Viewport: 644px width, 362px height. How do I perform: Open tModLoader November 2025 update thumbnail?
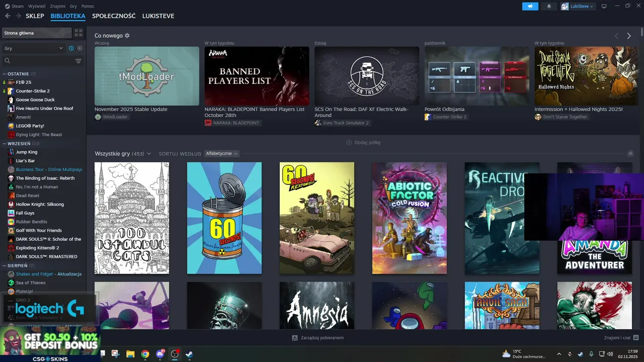click(147, 76)
